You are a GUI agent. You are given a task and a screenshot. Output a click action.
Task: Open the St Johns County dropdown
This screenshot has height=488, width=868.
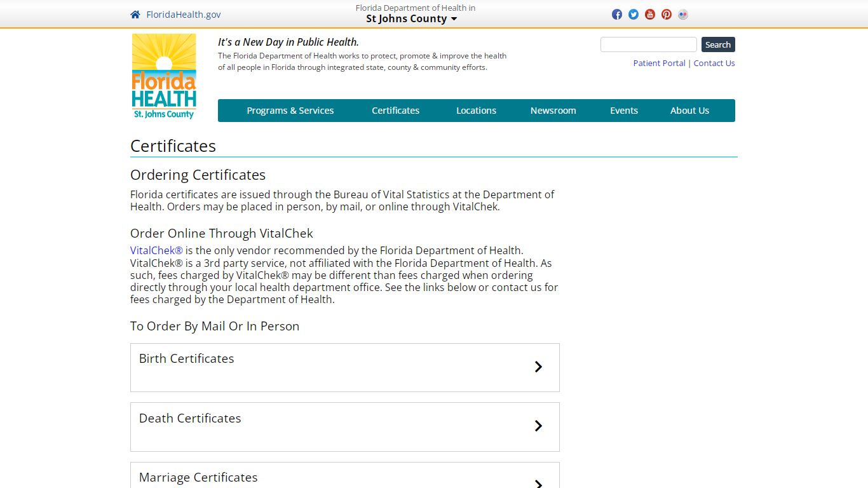[x=411, y=18]
